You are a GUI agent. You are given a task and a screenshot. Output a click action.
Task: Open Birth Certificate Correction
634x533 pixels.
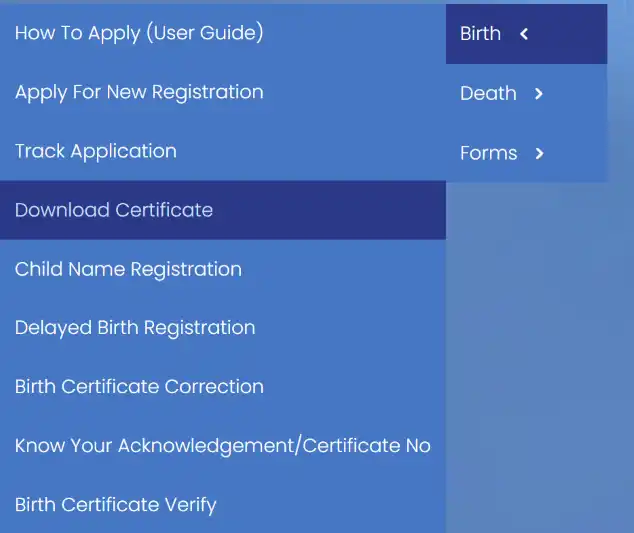tap(223, 387)
